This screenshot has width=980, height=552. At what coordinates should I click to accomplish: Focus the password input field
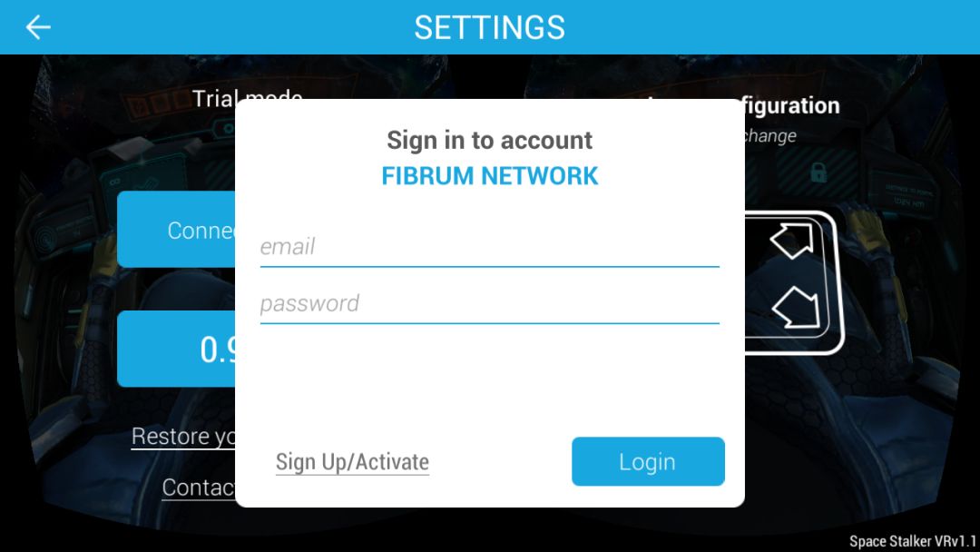489,304
